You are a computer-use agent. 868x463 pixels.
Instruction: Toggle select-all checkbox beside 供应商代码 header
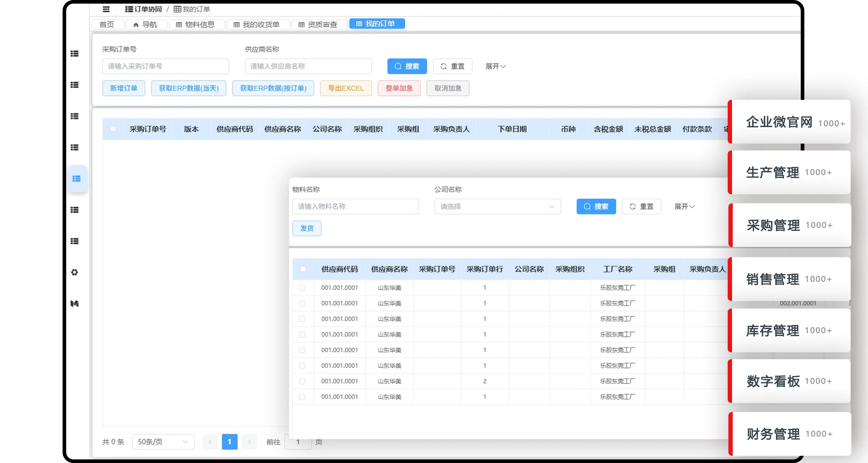point(303,269)
